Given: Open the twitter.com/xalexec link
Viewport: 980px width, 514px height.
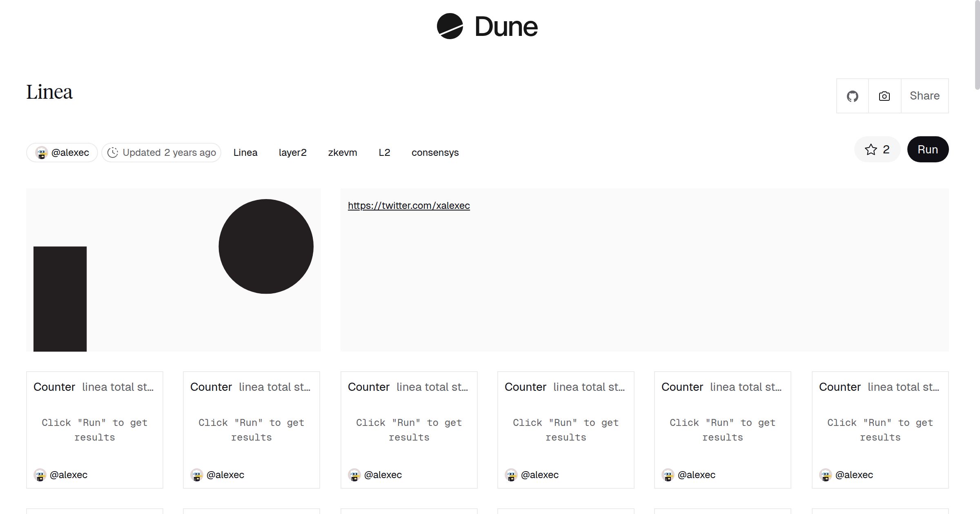Looking at the screenshot, I should [408, 206].
